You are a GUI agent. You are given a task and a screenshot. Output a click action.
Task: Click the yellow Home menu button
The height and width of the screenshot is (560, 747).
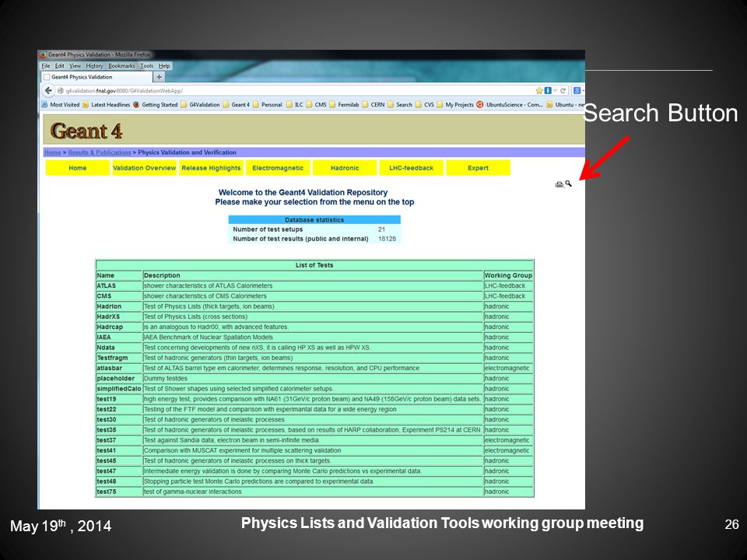tap(78, 168)
